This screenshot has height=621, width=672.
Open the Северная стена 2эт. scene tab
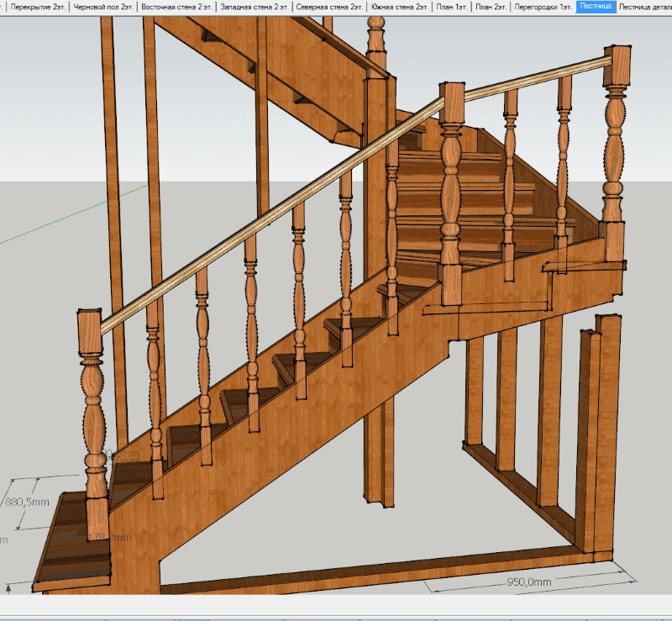pos(329,7)
